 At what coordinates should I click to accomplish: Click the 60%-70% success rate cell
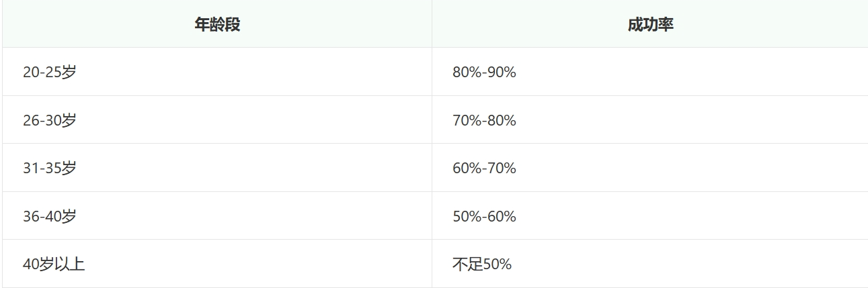click(x=650, y=168)
